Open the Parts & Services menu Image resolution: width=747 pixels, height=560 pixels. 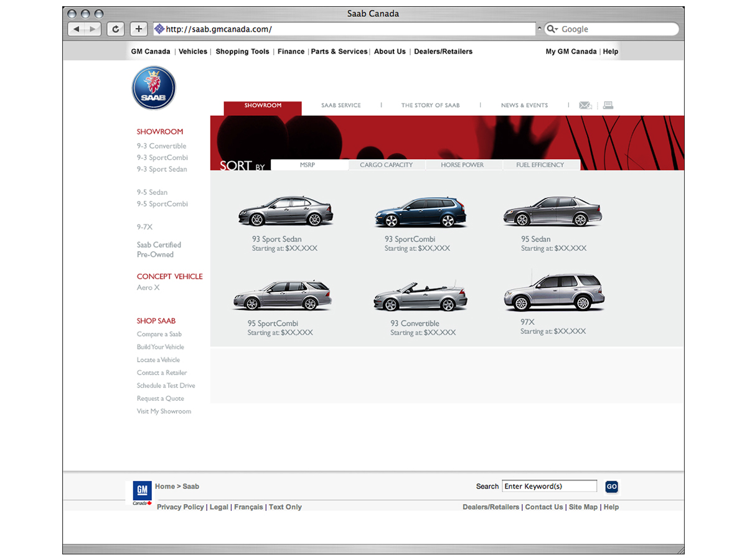tap(339, 52)
